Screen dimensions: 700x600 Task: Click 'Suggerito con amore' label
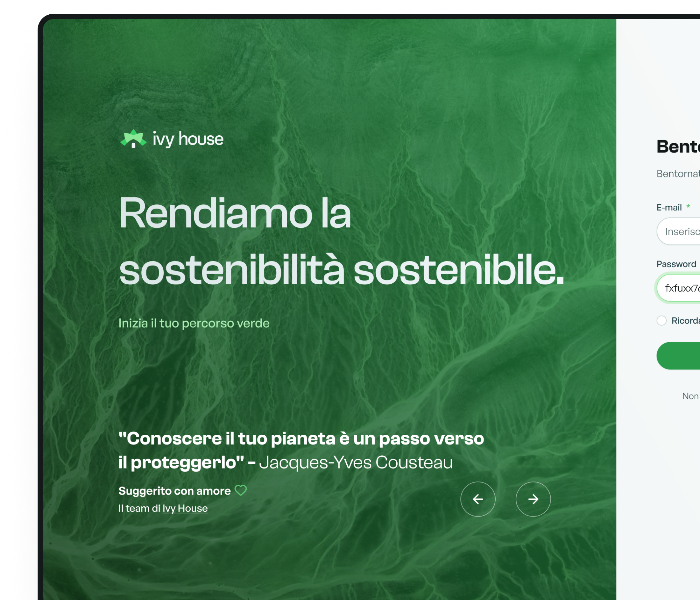174,491
